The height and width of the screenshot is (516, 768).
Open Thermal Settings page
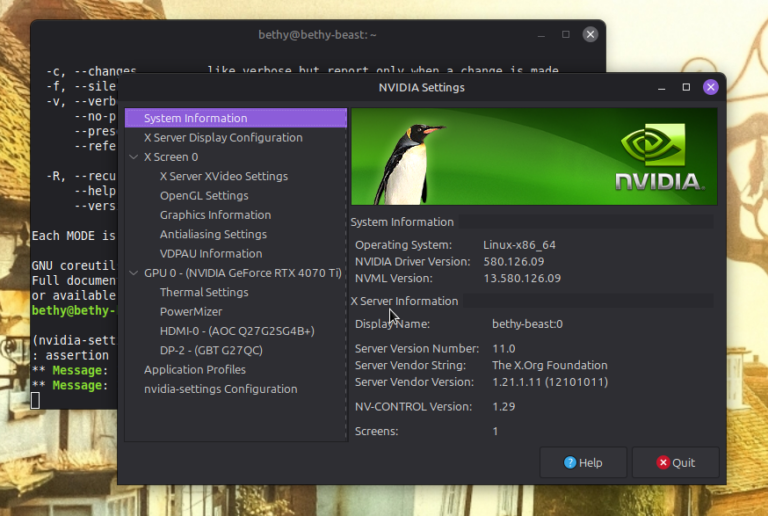[x=204, y=292]
